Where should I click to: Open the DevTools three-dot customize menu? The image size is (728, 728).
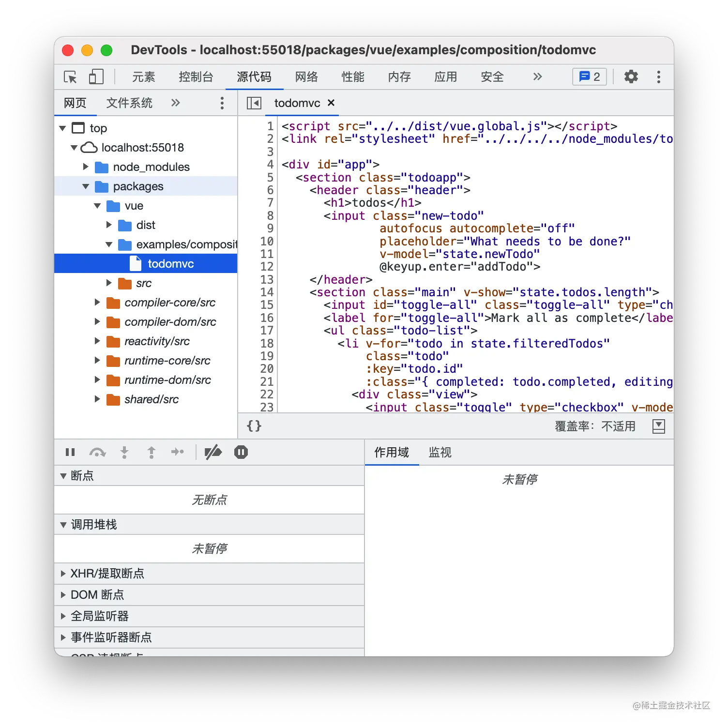coord(658,76)
